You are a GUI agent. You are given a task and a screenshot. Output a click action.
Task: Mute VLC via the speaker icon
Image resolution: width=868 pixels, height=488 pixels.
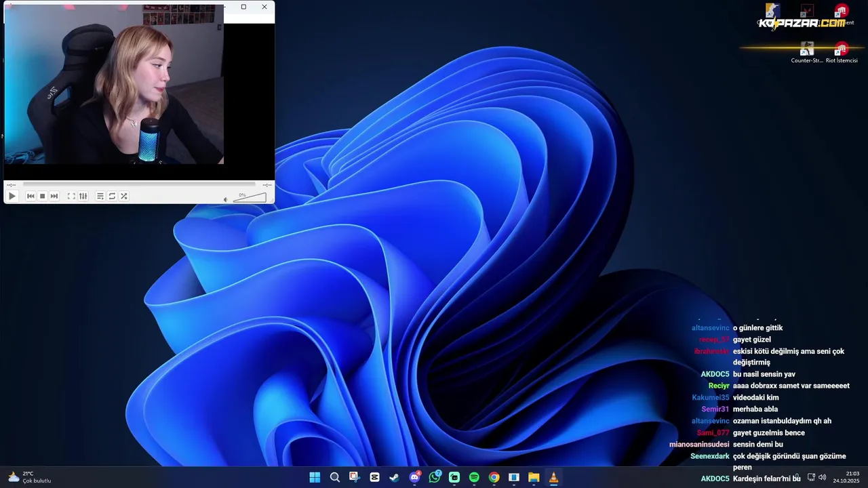[x=226, y=199]
